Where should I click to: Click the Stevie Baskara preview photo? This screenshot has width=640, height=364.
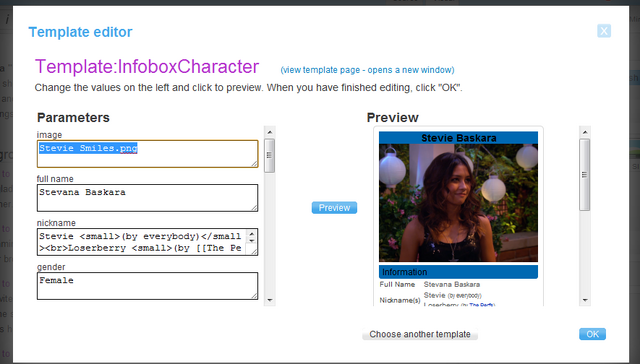click(x=458, y=203)
